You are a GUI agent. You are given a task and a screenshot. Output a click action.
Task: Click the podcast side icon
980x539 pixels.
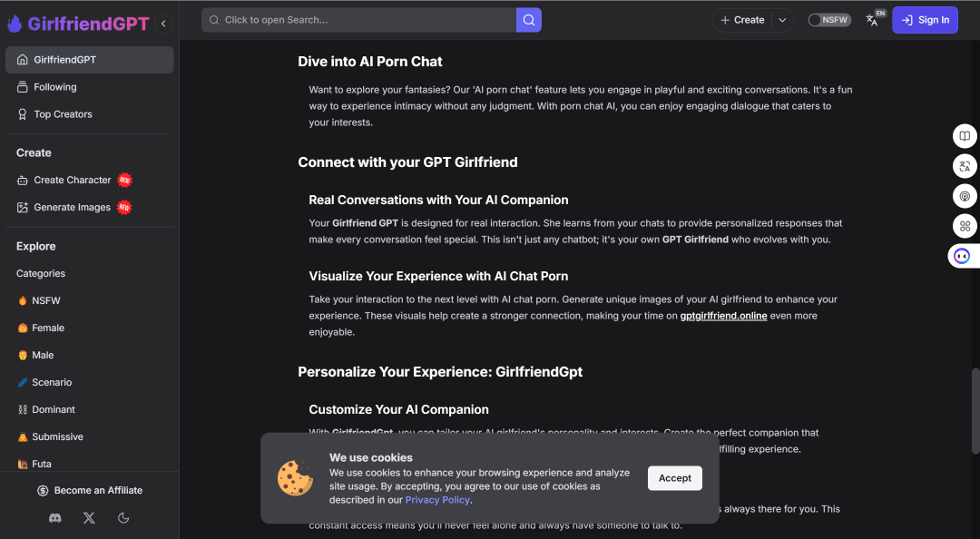965,196
